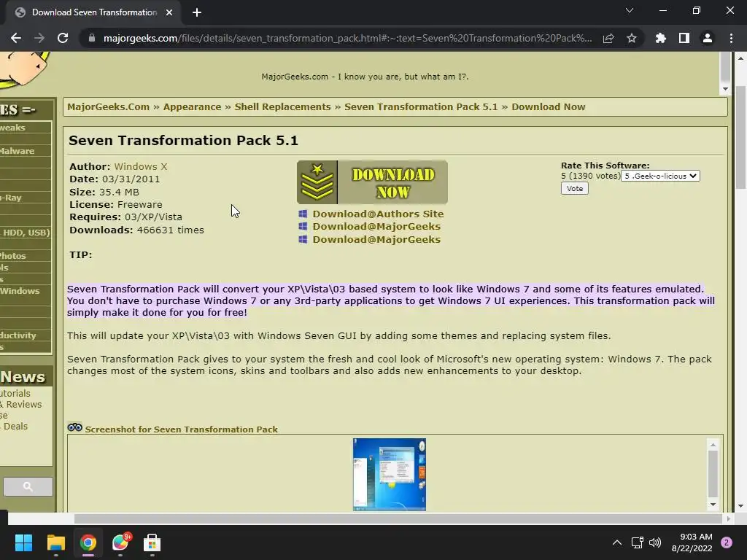Click Download@Authors Site link
Screen dimensions: 747x560
click(378, 214)
